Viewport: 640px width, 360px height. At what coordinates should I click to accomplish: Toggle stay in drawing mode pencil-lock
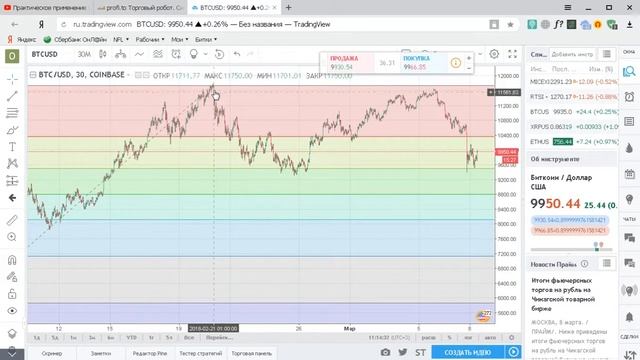click(x=12, y=277)
